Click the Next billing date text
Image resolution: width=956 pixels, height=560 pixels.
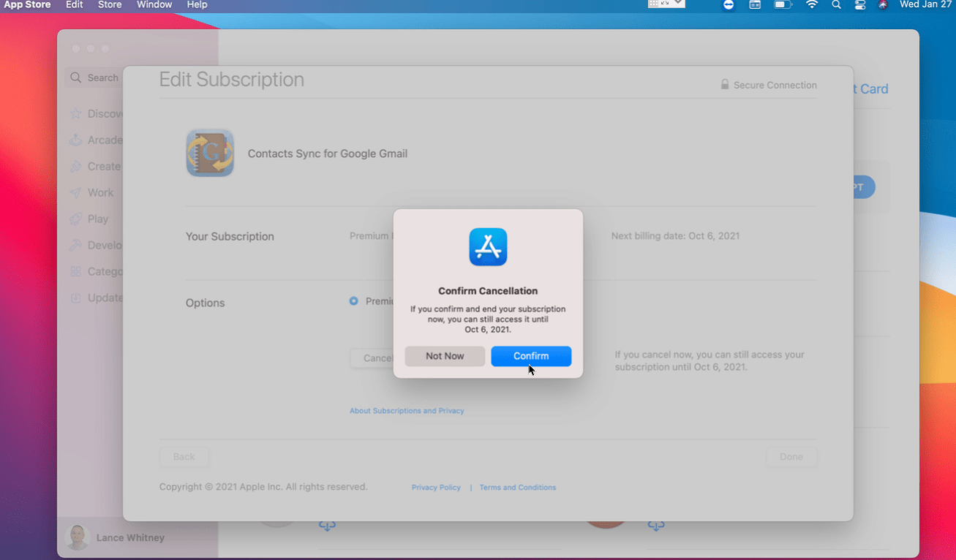(675, 236)
